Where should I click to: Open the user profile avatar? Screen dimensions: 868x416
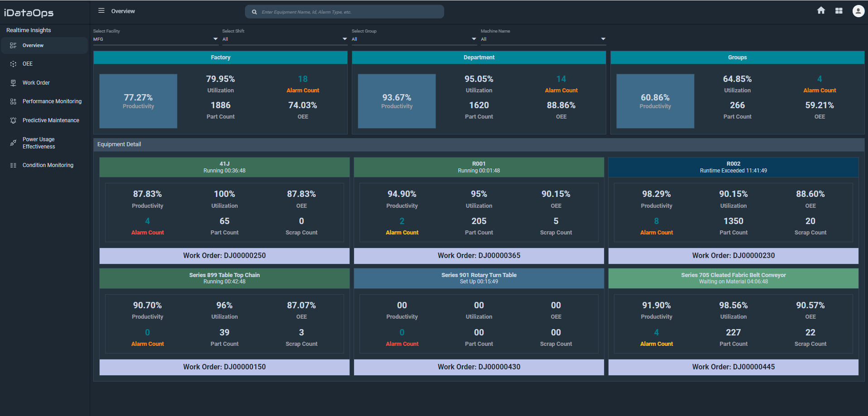(x=858, y=11)
